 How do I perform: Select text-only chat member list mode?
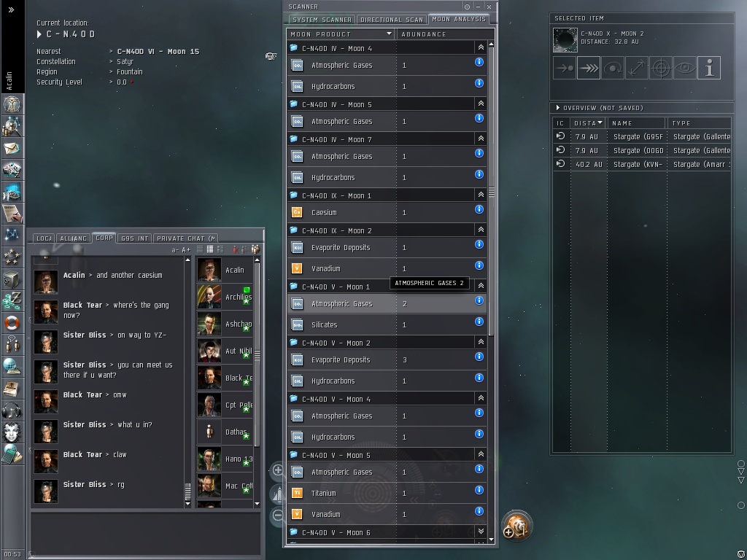(200, 249)
